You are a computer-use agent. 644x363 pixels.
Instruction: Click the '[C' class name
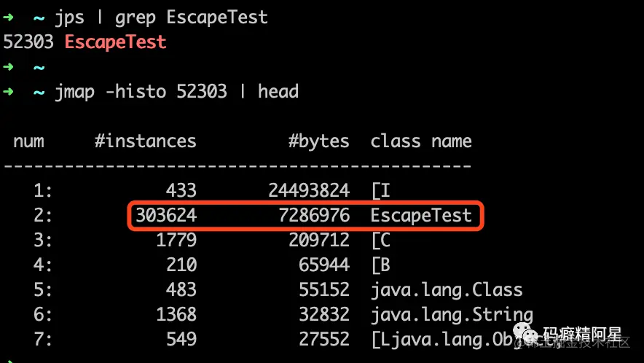pyautogui.click(x=381, y=241)
